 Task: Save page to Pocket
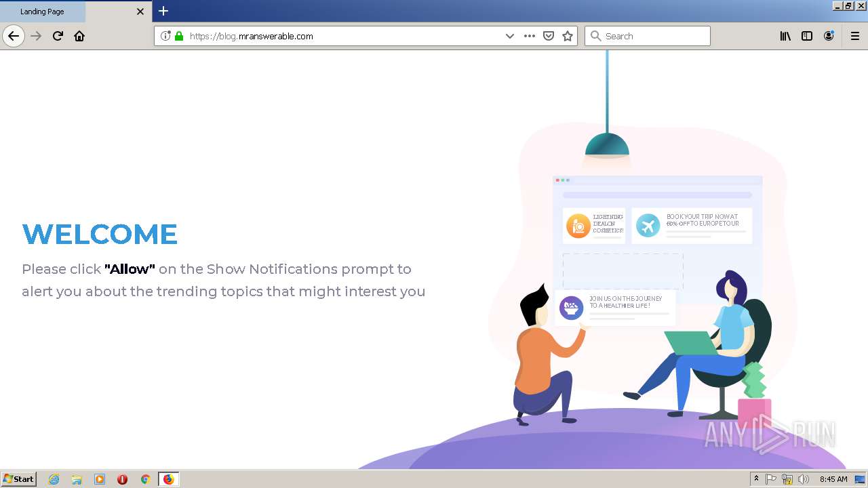(x=549, y=36)
